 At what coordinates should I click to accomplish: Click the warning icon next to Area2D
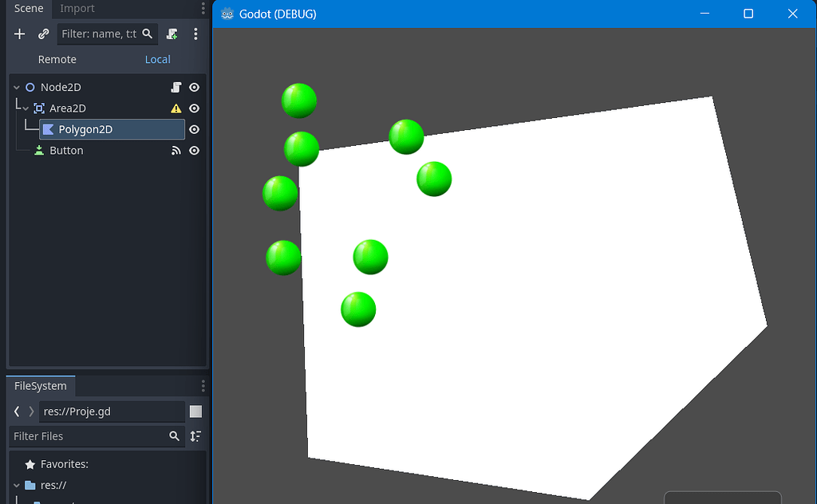176,108
